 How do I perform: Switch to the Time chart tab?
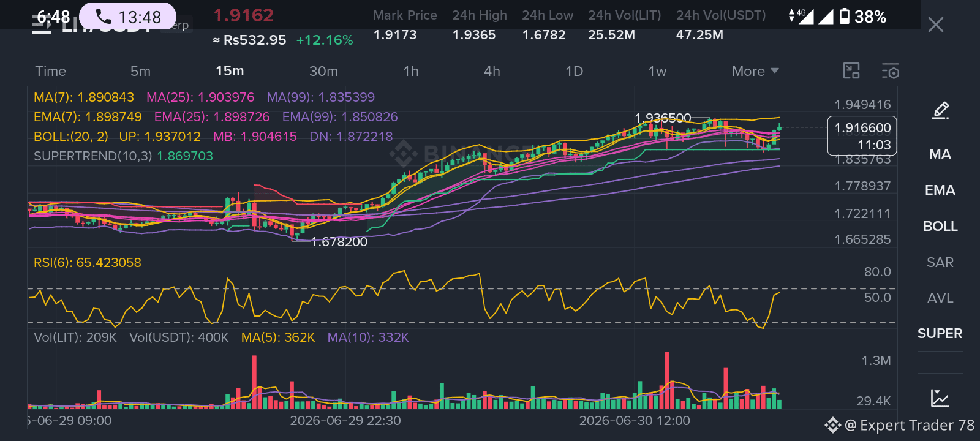tap(50, 71)
